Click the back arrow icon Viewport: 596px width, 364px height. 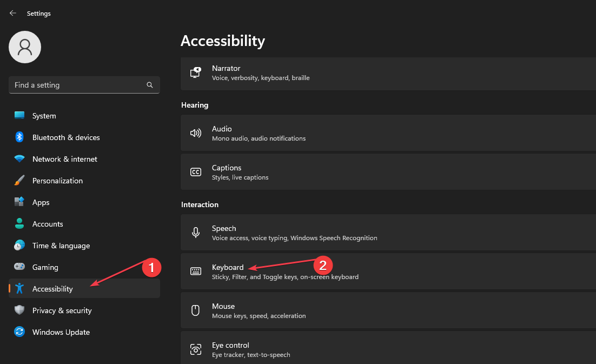[13, 14]
